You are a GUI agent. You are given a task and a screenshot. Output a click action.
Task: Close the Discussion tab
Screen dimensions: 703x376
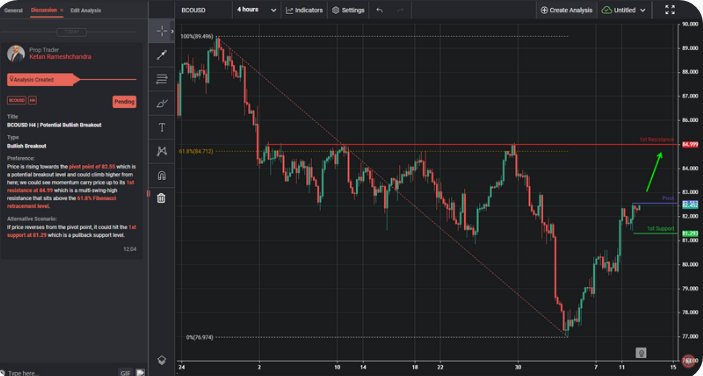pos(61,10)
